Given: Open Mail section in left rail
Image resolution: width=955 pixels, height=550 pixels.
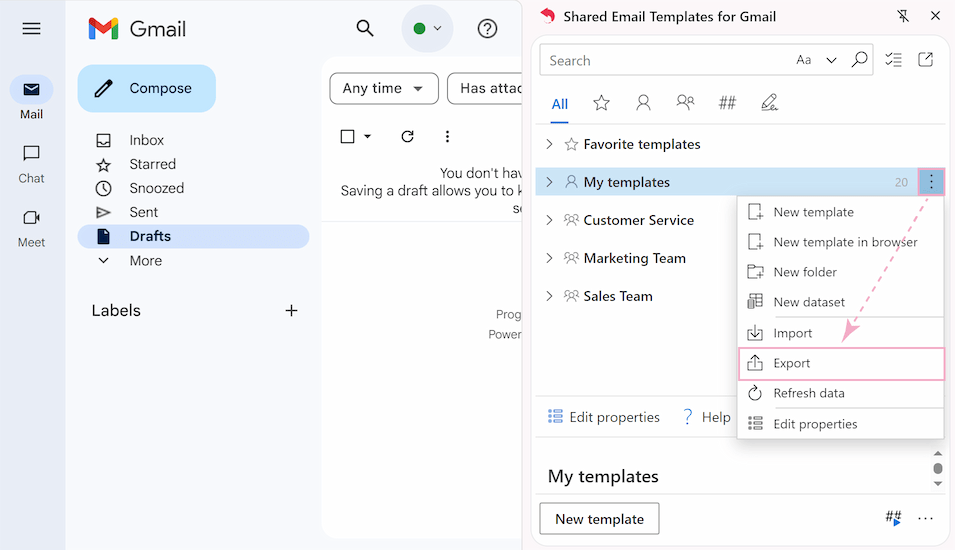Looking at the screenshot, I should click(x=31, y=99).
